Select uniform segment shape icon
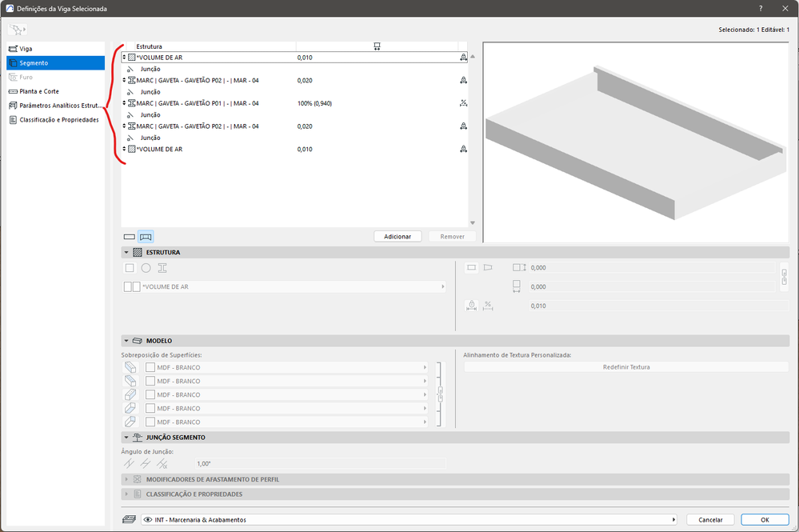The height and width of the screenshot is (532, 799). point(472,267)
